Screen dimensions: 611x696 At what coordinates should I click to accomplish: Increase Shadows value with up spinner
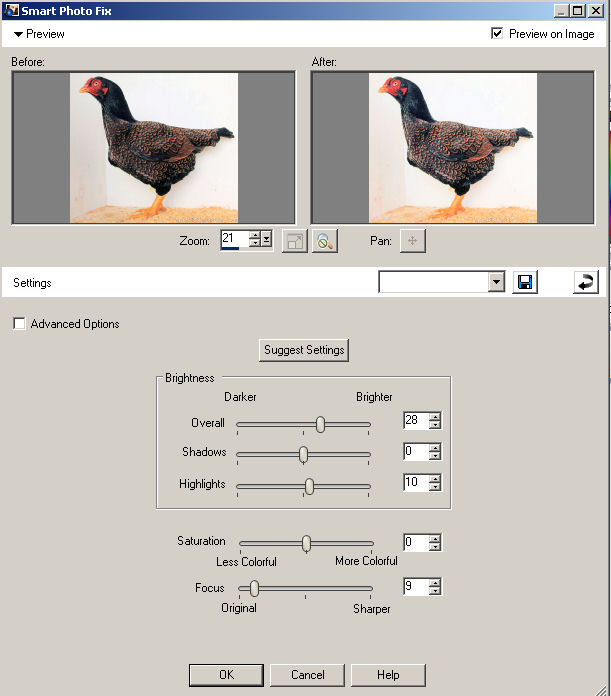pos(435,447)
